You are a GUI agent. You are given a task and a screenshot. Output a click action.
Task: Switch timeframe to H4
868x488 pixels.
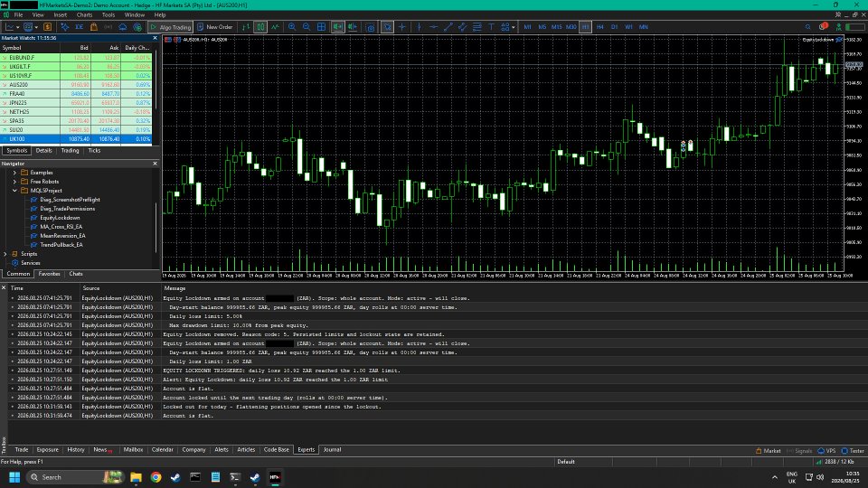click(x=600, y=26)
